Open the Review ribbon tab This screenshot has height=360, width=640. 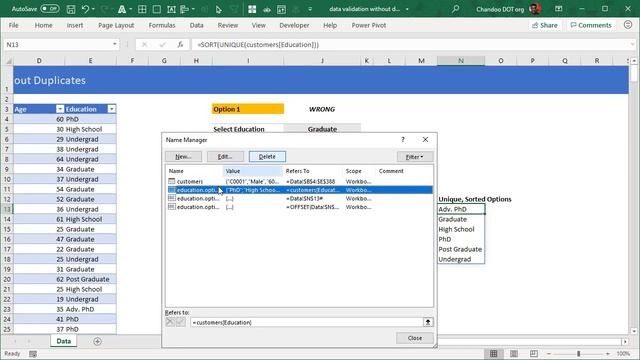228,25
